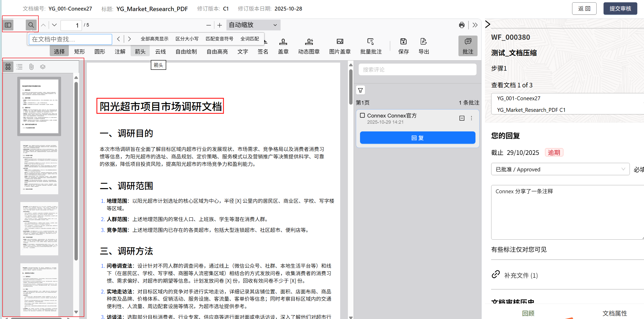Image resolution: width=644 pixels, height=319 pixels.
Task: Click the Submit Review (提交审核) button
Action: 620,9
